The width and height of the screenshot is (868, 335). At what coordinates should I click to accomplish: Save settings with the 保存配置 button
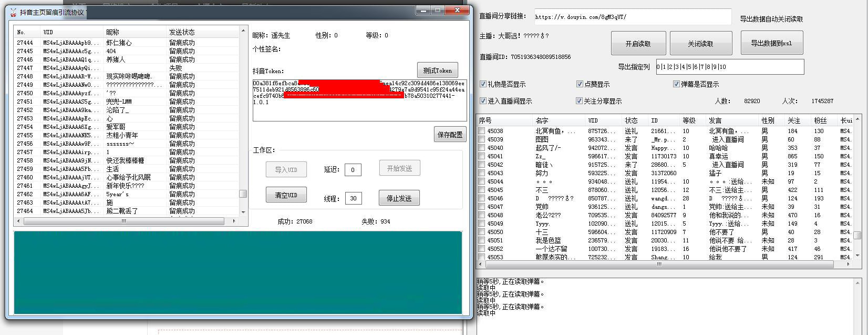click(x=450, y=135)
